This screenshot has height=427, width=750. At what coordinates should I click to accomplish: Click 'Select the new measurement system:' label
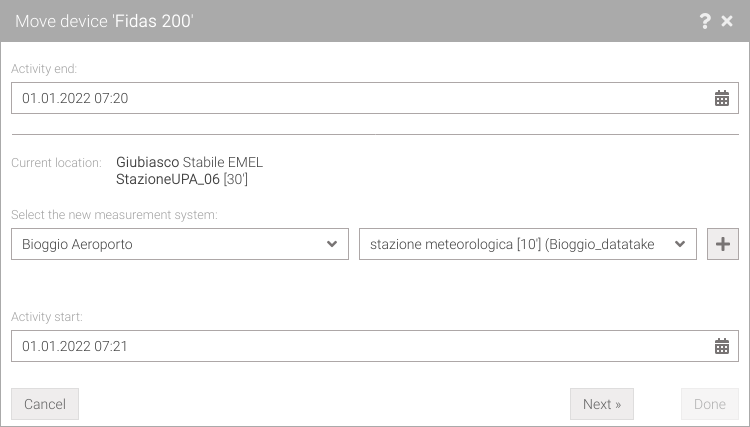point(114,215)
